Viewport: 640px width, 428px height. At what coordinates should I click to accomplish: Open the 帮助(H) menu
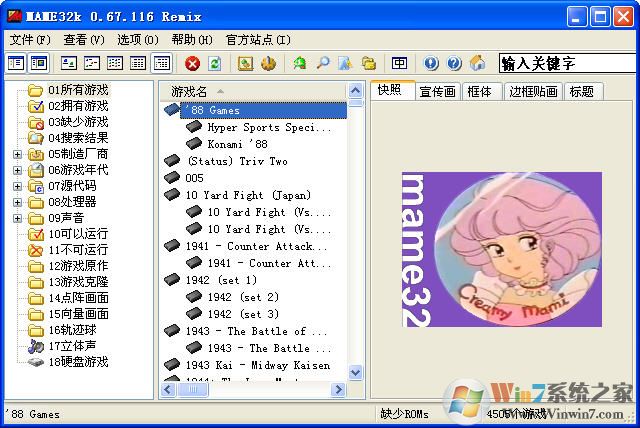coord(192,40)
